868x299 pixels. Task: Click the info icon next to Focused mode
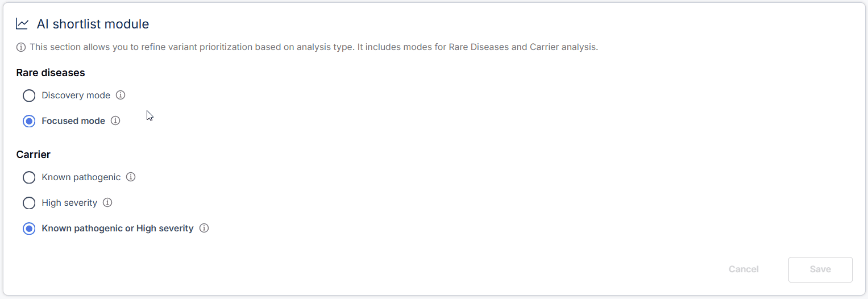tap(115, 121)
